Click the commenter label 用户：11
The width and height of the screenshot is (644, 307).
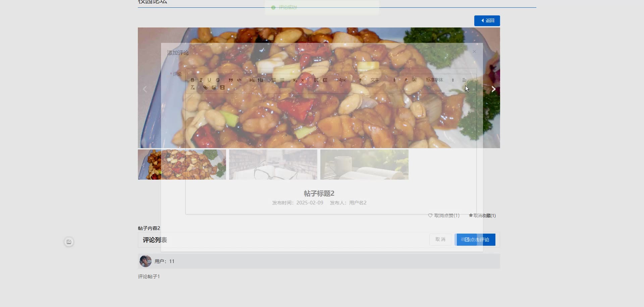[164, 261]
